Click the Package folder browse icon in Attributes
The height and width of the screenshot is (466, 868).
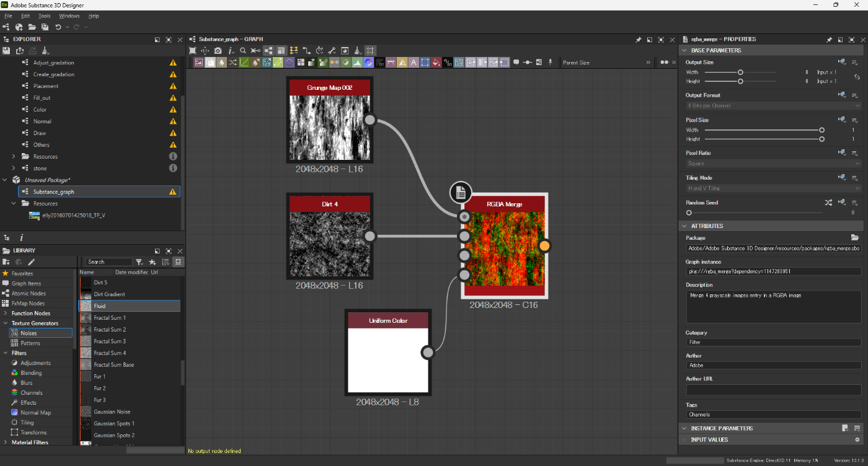click(855, 237)
